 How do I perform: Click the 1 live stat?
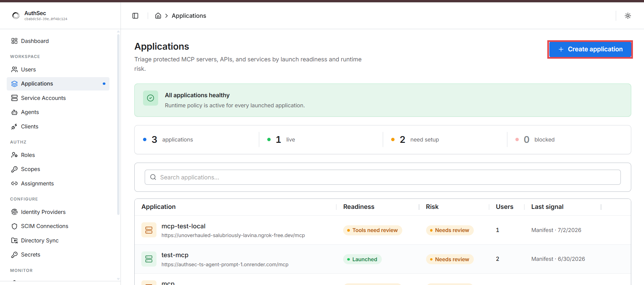(x=281, y=139)
